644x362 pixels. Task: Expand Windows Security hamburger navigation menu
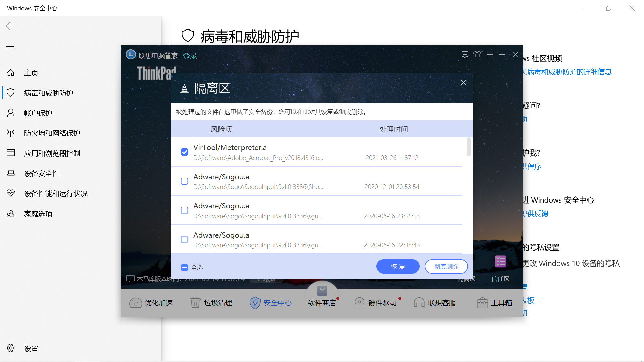pyautogui.click(x=10, y=48)
